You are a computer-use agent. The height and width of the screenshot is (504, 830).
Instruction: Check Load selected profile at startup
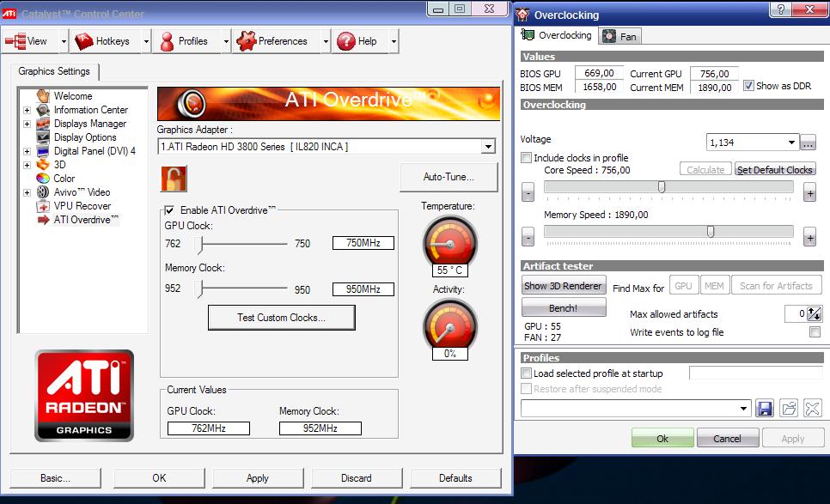pos(526,373)
